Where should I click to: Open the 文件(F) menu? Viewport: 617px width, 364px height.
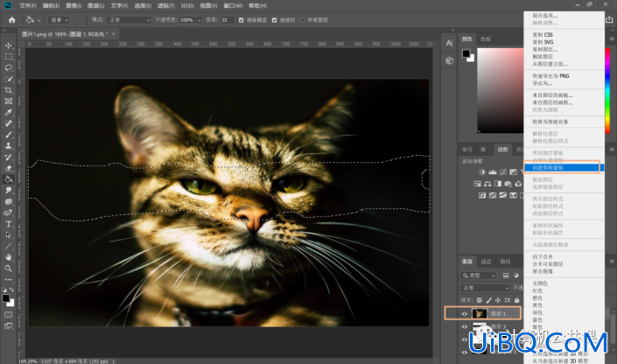[27, 6]
